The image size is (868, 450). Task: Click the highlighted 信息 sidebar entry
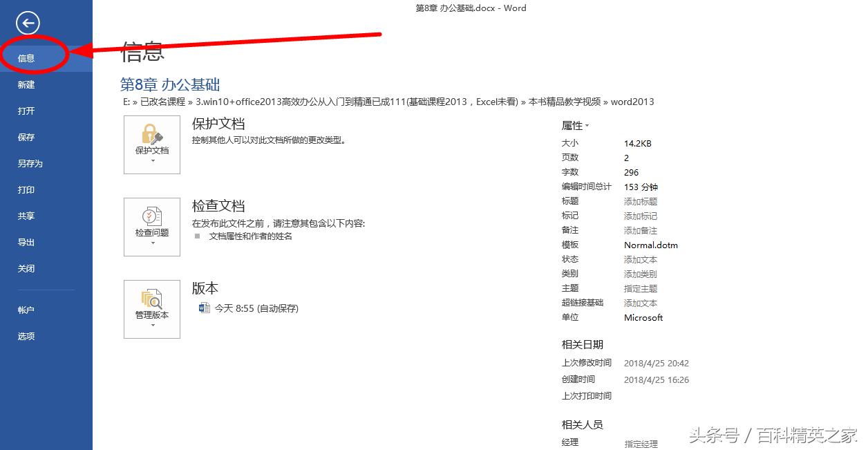[x=26, y=58]
